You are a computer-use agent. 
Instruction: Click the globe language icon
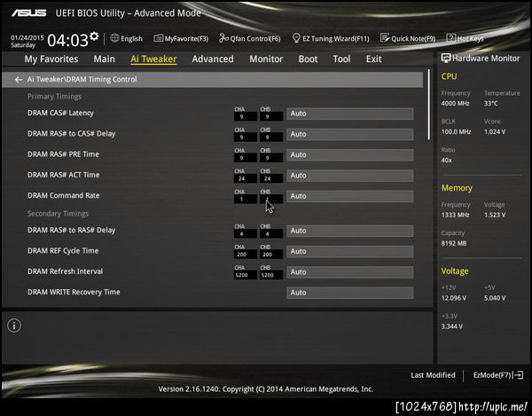tap(114, 38)
